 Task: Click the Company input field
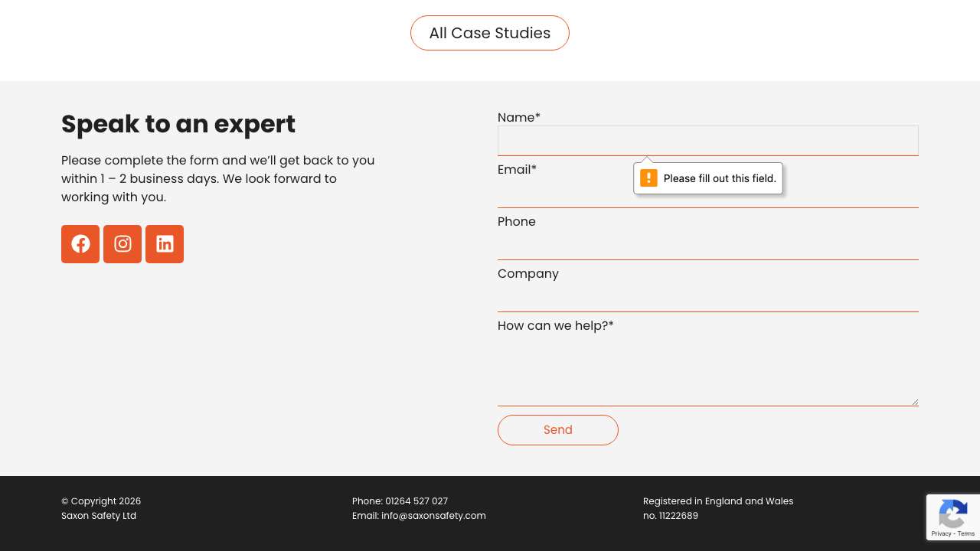[x=707, y=297]
